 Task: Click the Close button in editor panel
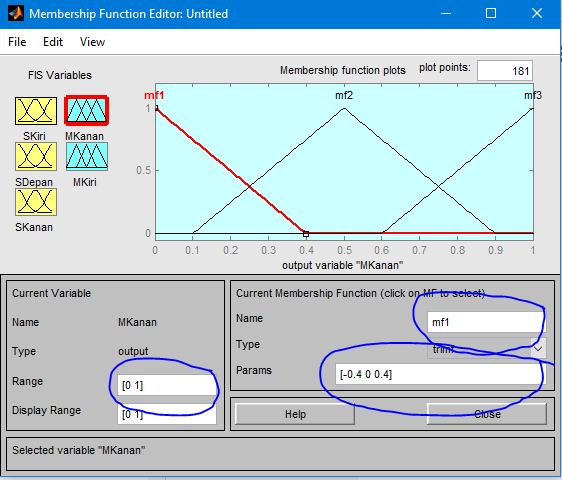point(487,414)
